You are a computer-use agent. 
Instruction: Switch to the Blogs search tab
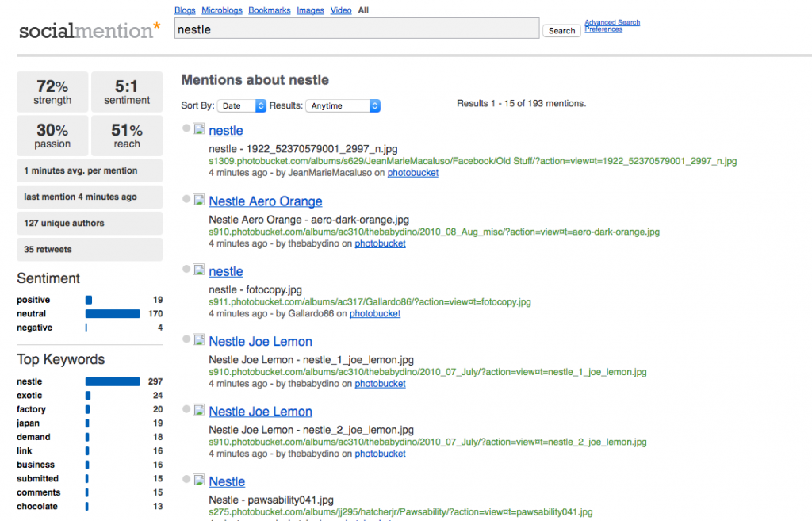click(x=185, y=10)
